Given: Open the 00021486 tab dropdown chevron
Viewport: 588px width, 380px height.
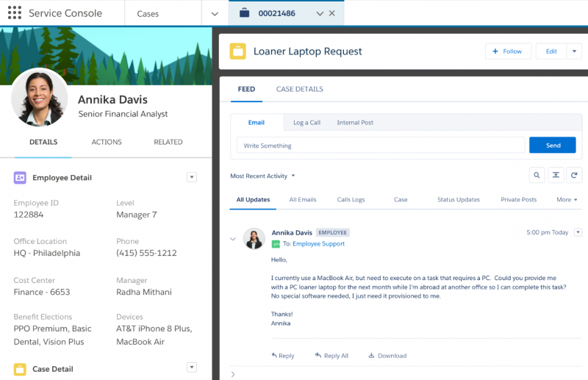Looking at the screenshot, I should point(320,13).
